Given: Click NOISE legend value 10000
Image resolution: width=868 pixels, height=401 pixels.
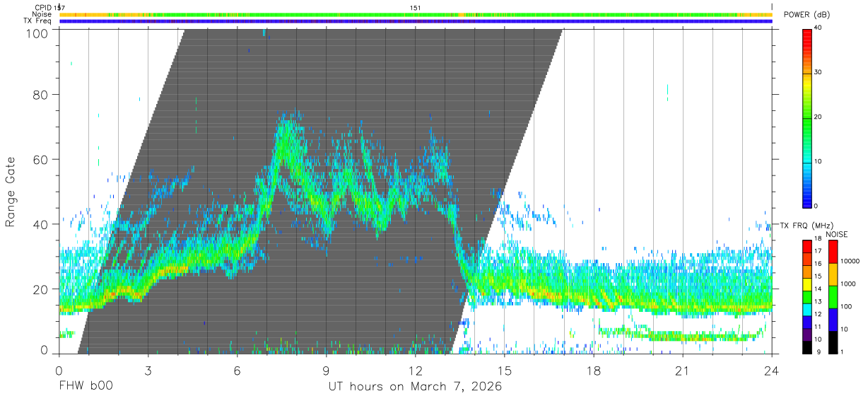Looking at the screenshot, I should 851,261.
